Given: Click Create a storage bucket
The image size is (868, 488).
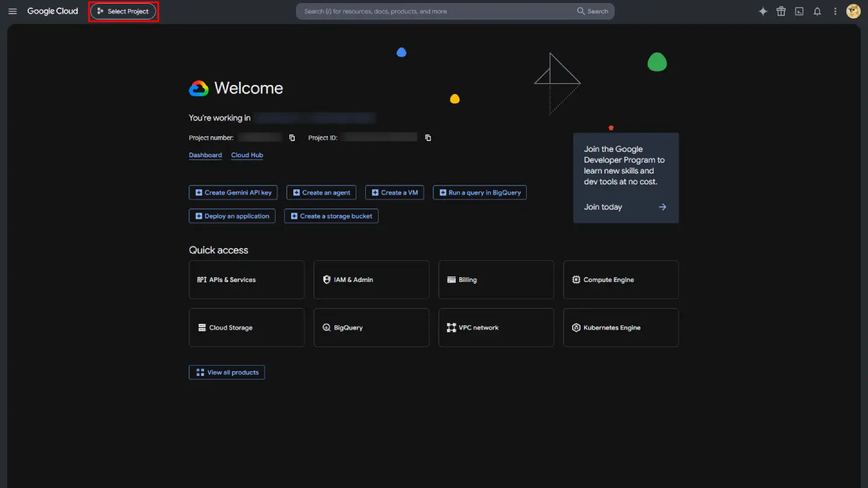Looking at the screenshot, I should pyautogui.click(x=332, y=216).
